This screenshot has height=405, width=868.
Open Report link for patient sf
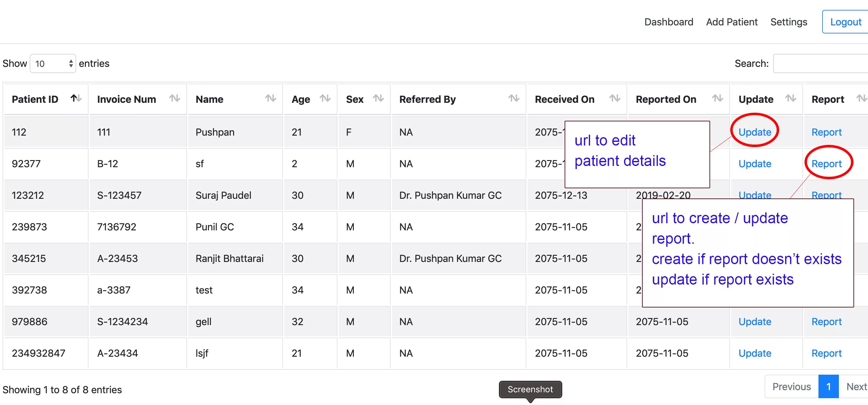[826, 164]
